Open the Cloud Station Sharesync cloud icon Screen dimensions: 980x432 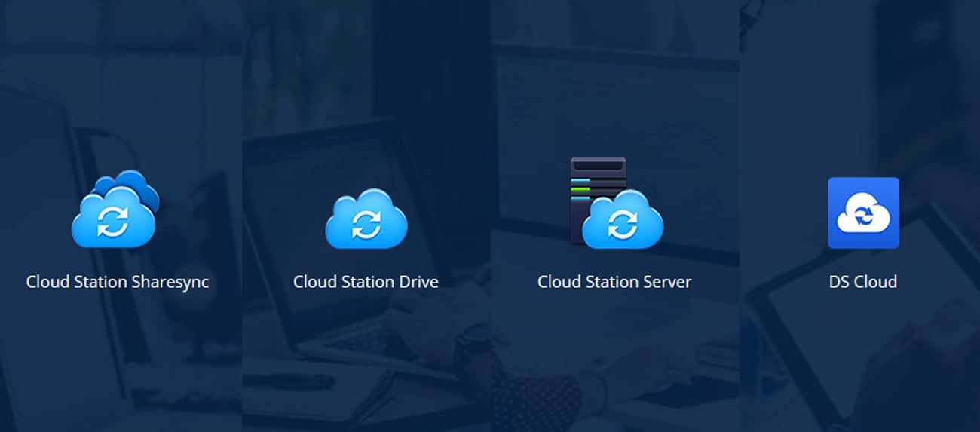coord(115,210)
